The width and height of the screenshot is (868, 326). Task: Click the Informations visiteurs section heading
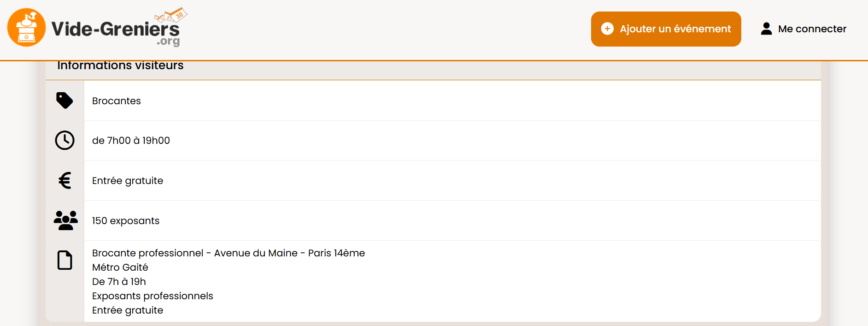[120, 66]
